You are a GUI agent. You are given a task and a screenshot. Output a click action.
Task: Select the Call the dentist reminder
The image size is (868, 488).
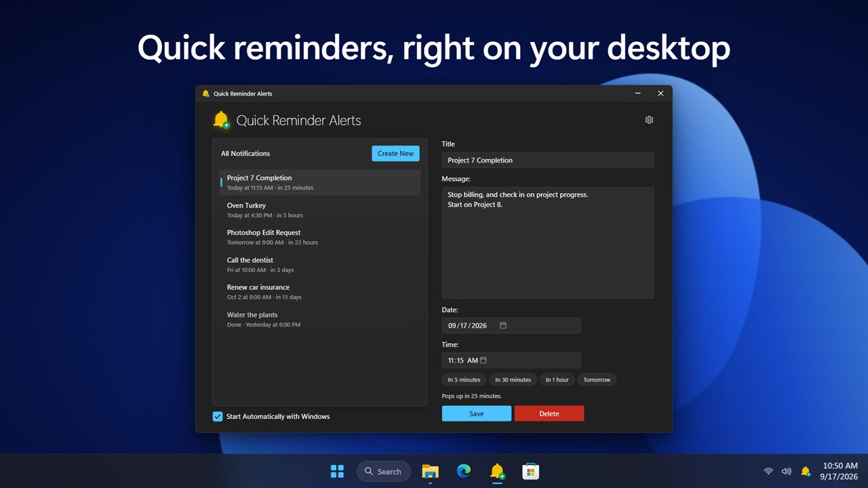coord(319,264)
